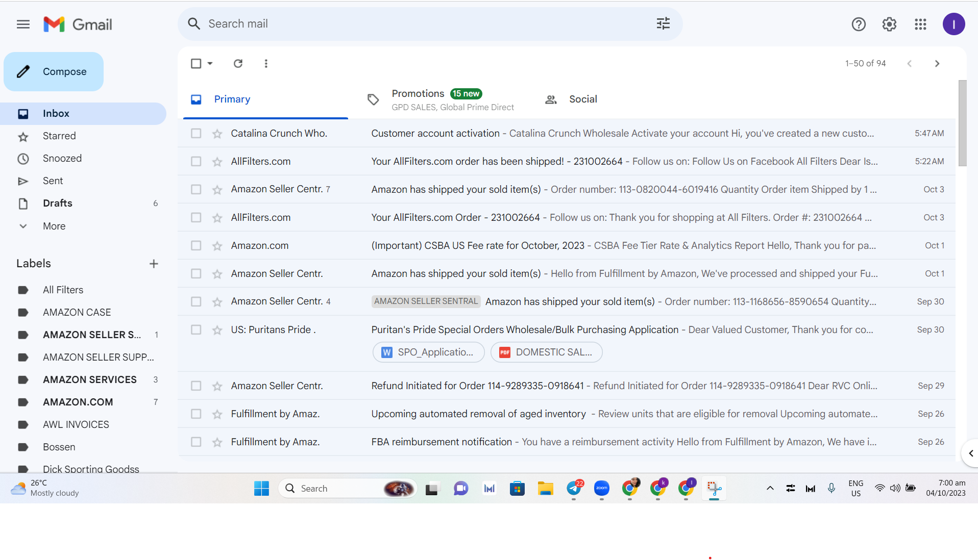978x560 pixels.
Task: Select Amazon Seller Centr. 7 email checkbox
Action: click(196, 189)
